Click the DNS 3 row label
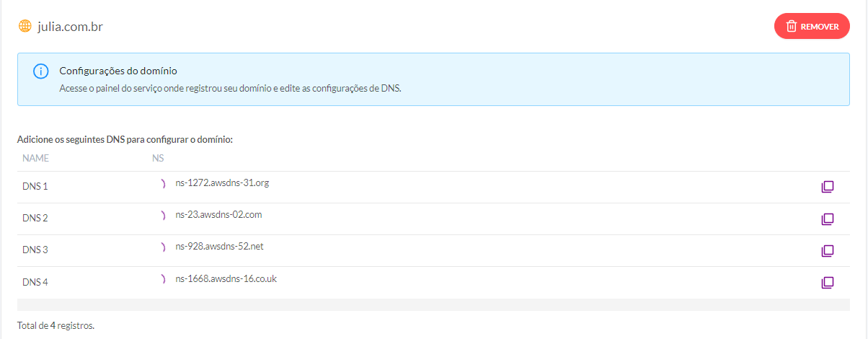This screenshot has width=868, height=339. point(35,250)
